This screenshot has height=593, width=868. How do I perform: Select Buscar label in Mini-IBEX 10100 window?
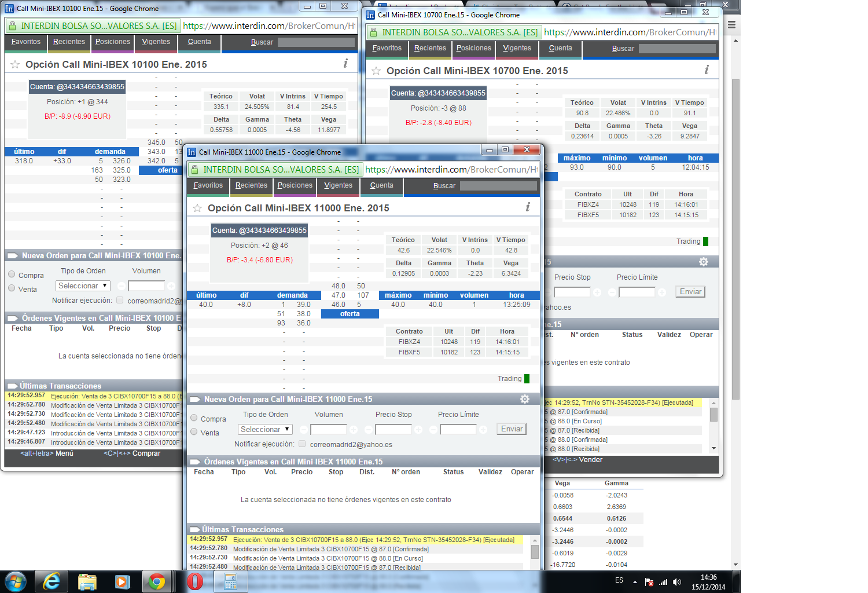pyautogui.click(x=262, y=42)
